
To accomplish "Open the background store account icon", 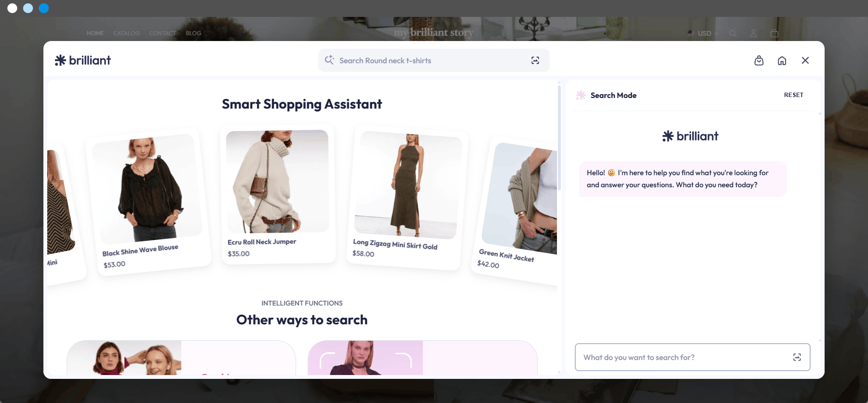I will [x=753, y=33].
